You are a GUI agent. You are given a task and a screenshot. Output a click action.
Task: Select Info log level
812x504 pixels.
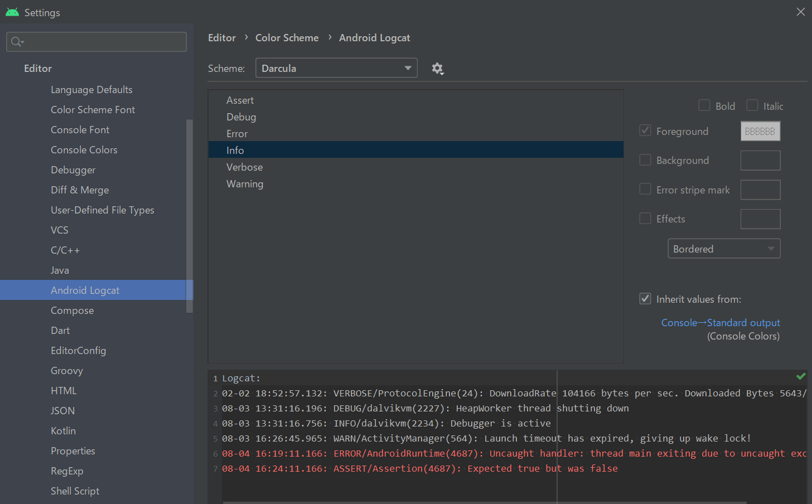[x=415, y=150]
